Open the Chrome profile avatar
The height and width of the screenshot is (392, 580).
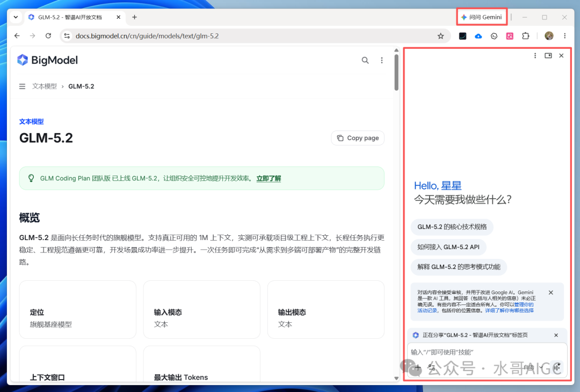click(x=549, y=36)
